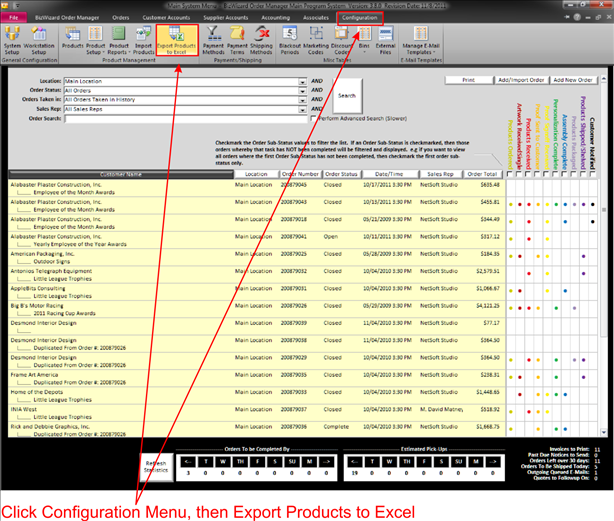The image size is (614, 521).
Task: Check the Customer Notified checkbox
Action: tap(592, 174)
